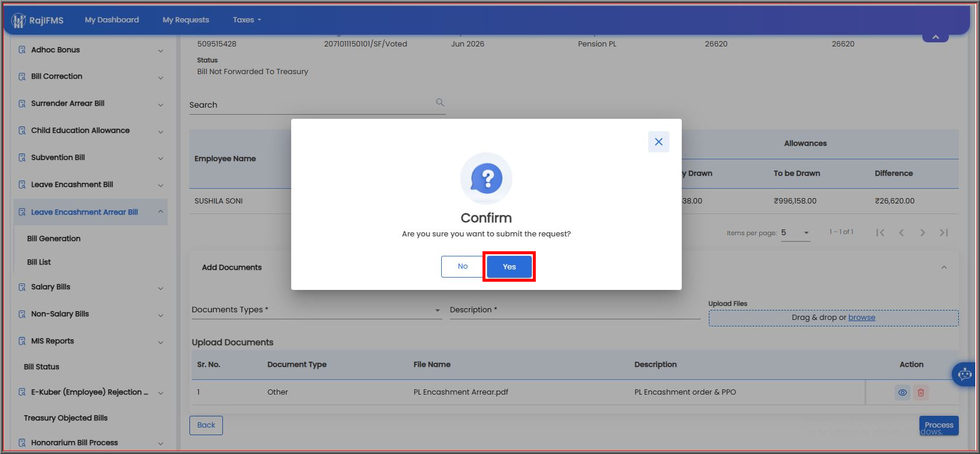Expand the Child Education Allowance menu
This screenshot has height=454, width=980.
(161, 132)
